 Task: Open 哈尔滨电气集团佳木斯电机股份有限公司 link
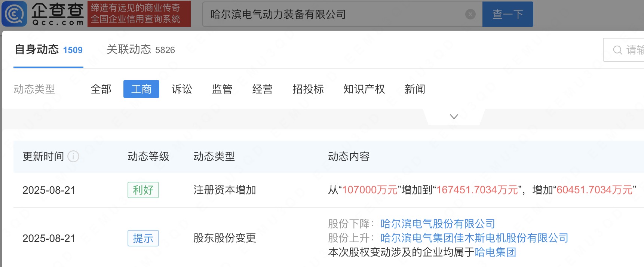(474, 238)
